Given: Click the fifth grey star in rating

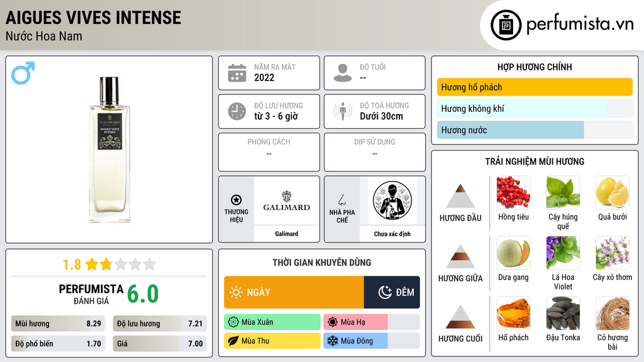Looking at the screenshot, I should (x=150, y=264).
